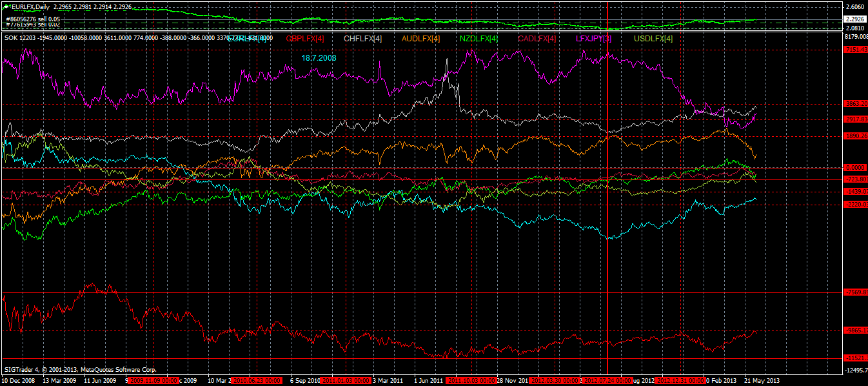Image resolution: width=868 pixels, height=386 pixels.
Task: Click the 2.6060 price scale value
Action: pyautogui.click(x=856, y=6)
